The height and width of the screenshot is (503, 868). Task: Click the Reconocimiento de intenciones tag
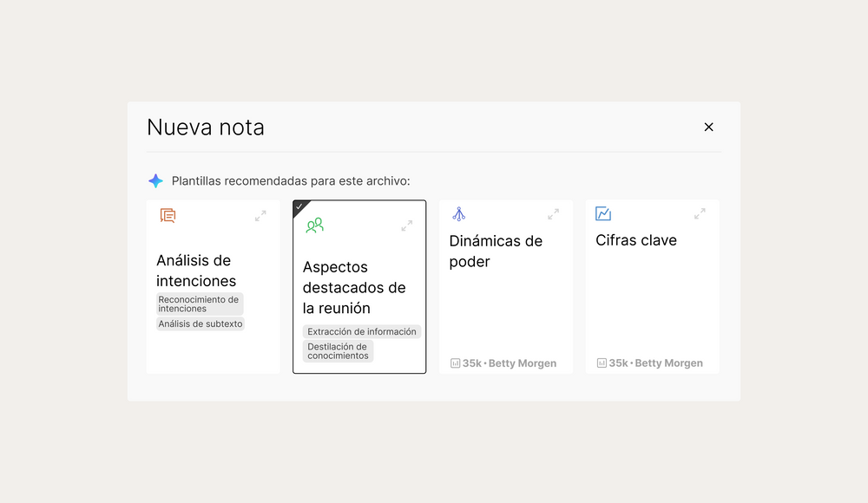(200, 304)
